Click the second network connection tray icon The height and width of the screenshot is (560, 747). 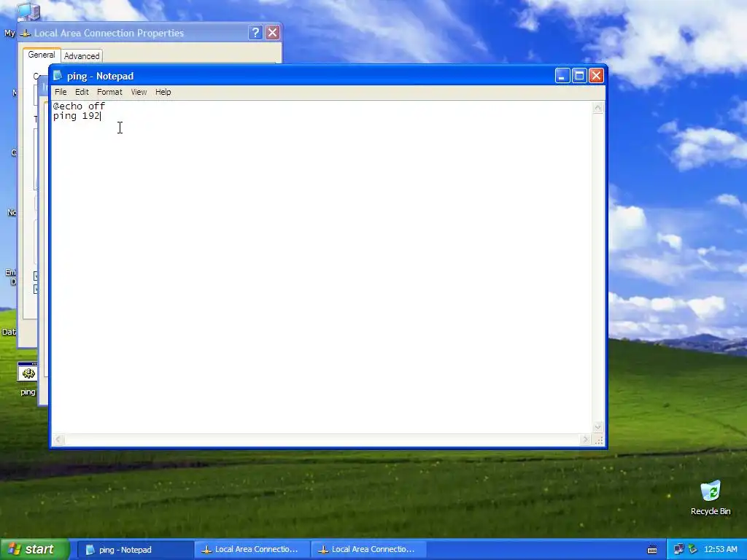point(693,550)
